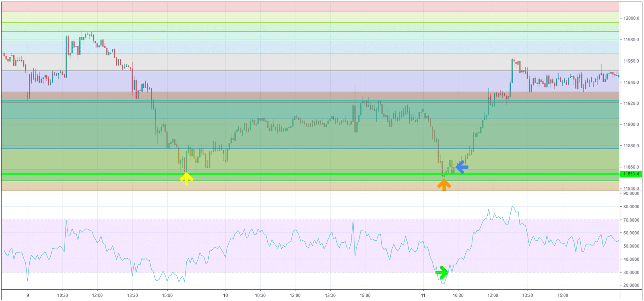This screenshot has height=301, width=644.
Task: Click the yellow up arrow marker
Action: coord(186,179)
